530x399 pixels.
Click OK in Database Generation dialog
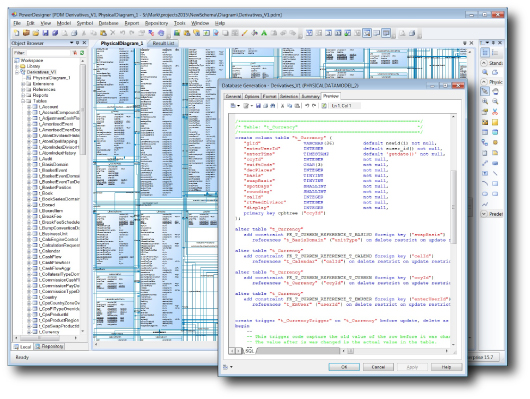coord(344,367)
